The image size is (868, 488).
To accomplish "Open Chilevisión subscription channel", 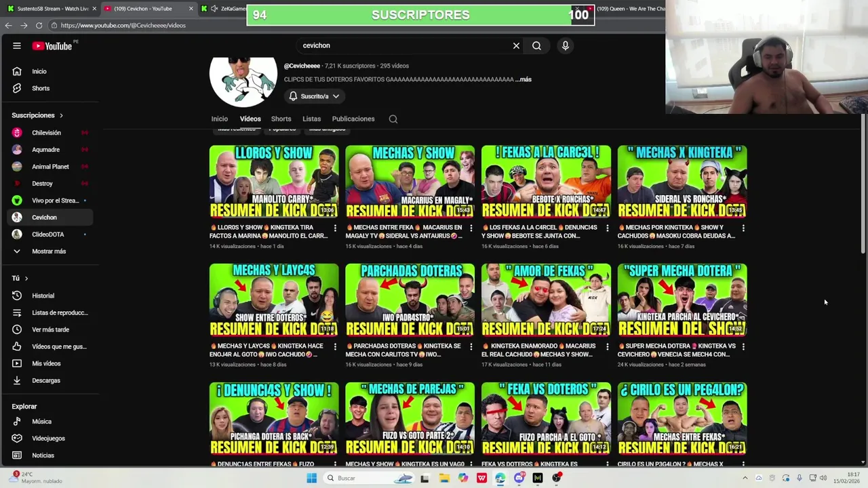I will [47, 133].
